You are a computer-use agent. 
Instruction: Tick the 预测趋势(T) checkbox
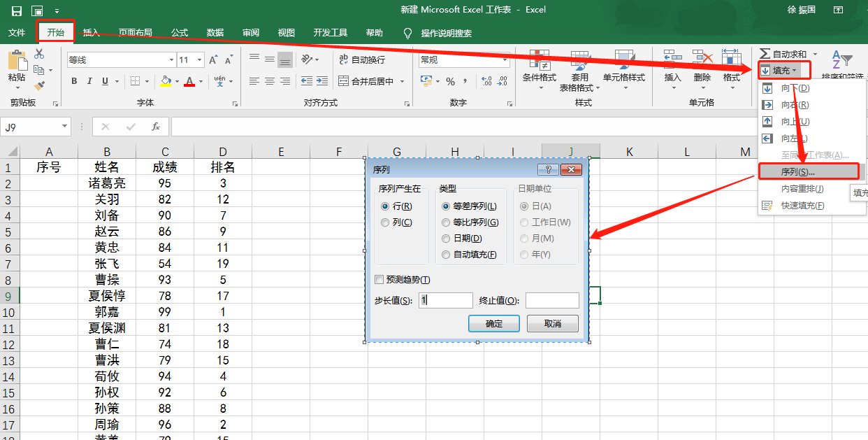click(379, 280)
